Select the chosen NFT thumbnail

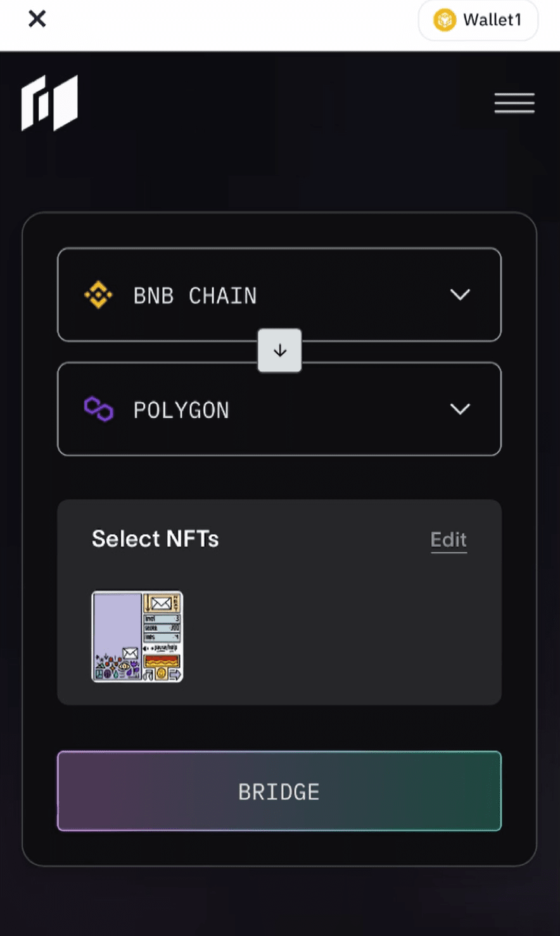click(x=137, y=636)
